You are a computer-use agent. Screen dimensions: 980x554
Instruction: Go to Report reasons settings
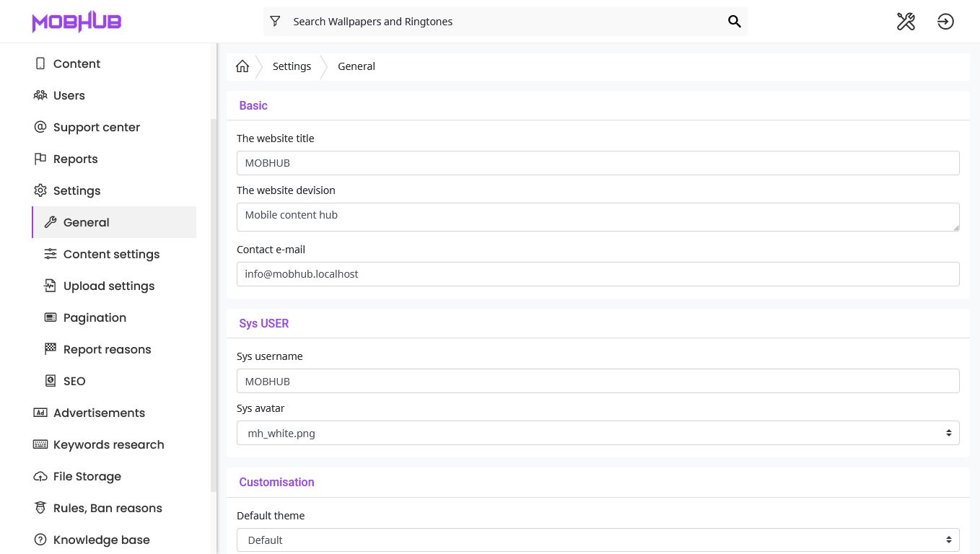(x=107, y=350)
